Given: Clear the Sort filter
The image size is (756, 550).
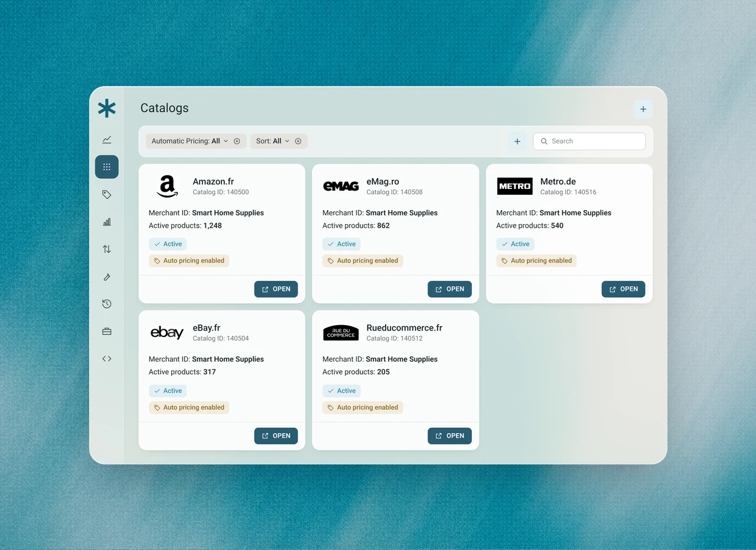Looking at the screenshot, I should coord(298,141).
